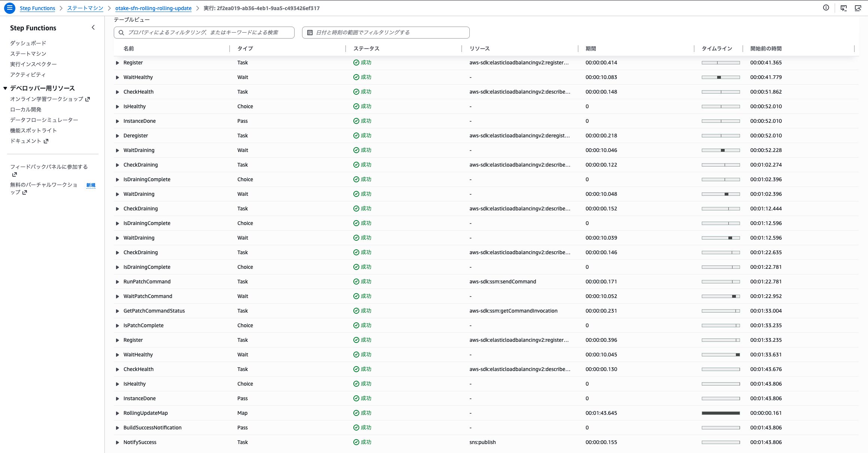Viewport: 868px width, 453px height.
Task: Focus the date and time range filter
Action: 386,33
